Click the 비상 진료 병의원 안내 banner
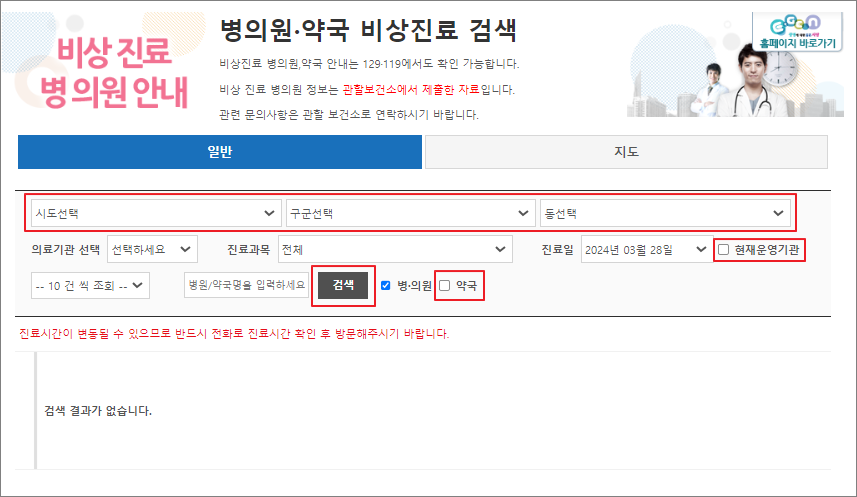Image resolution: width=857 pixels, height=497 pixels. (x=114, y=71)
